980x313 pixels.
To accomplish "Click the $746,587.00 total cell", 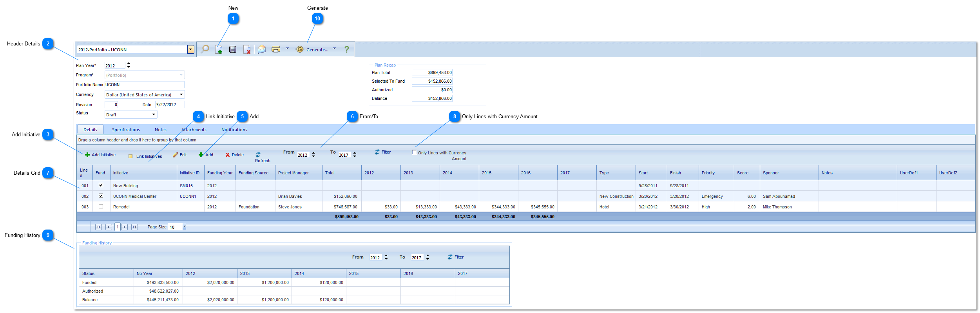I will click(x=342, y=207).
